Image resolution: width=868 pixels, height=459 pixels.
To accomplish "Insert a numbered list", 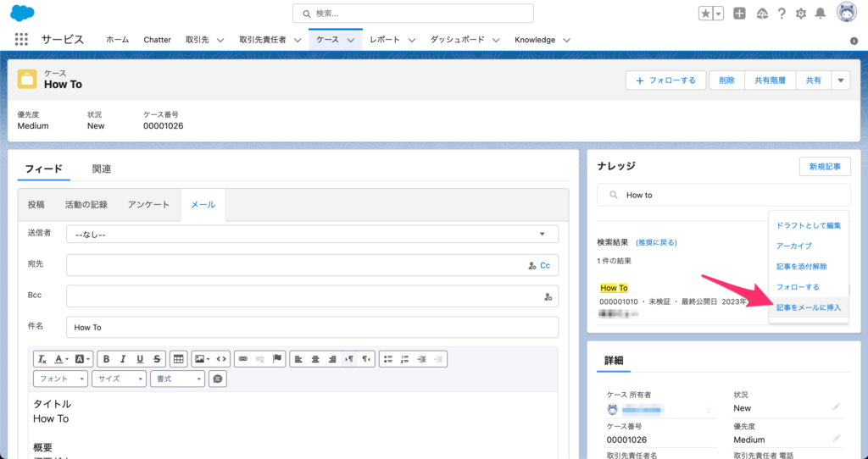I will pos(404,359).
